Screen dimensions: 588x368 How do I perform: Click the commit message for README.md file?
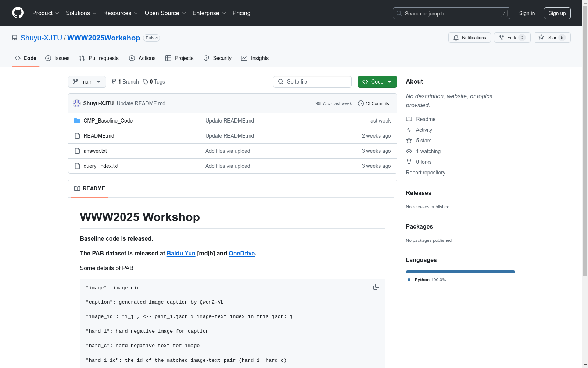[230, 136]
